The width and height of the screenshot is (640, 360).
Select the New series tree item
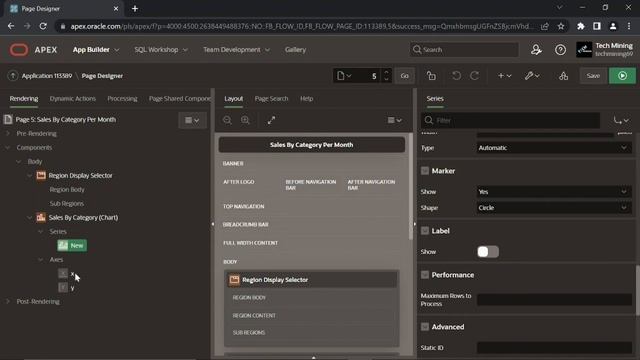72,245
